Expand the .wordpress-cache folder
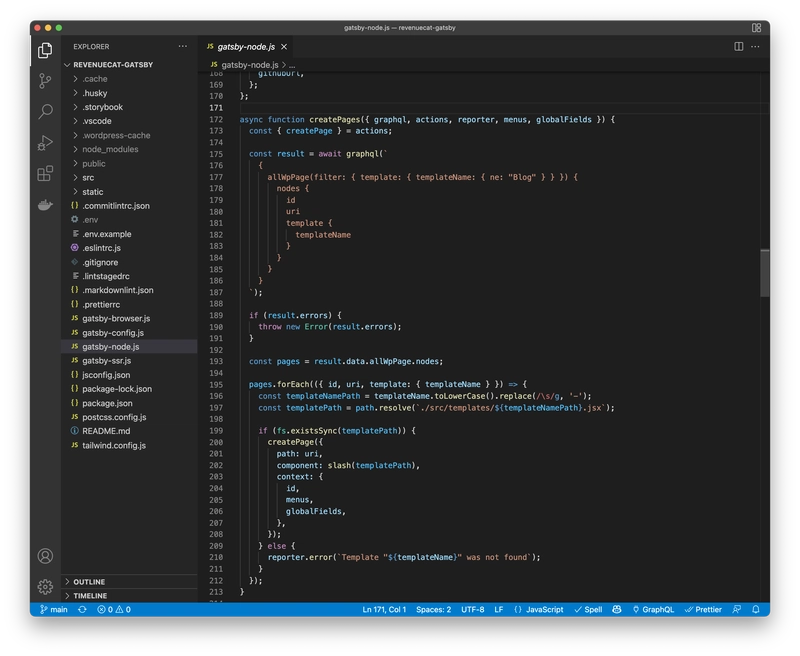 (129, 135)
